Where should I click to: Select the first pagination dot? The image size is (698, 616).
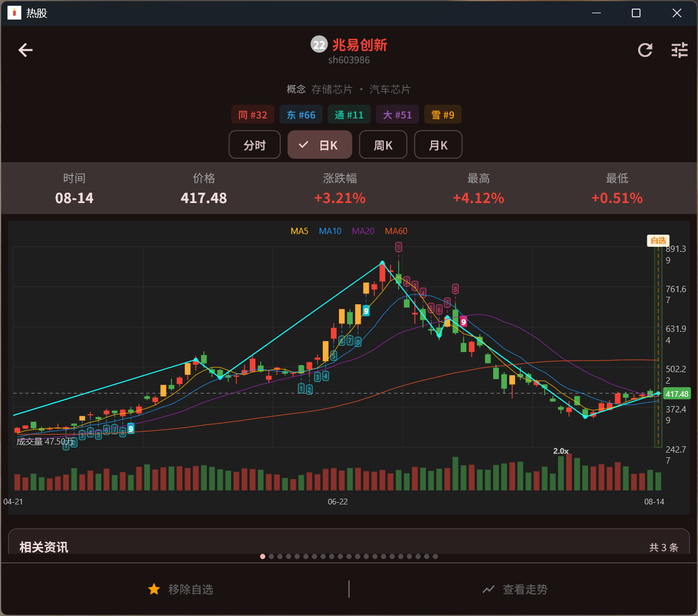point(263,556)
